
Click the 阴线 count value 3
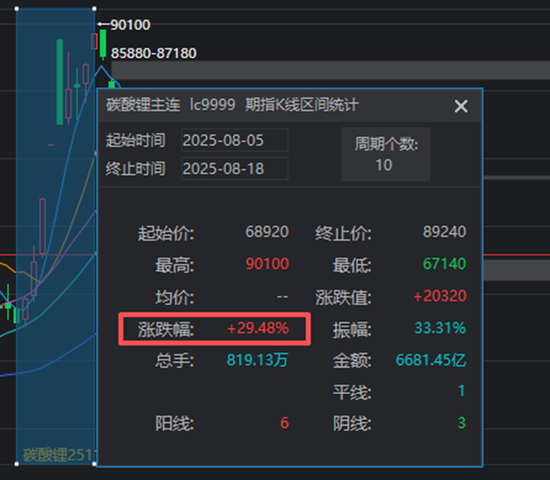point(462,423)
